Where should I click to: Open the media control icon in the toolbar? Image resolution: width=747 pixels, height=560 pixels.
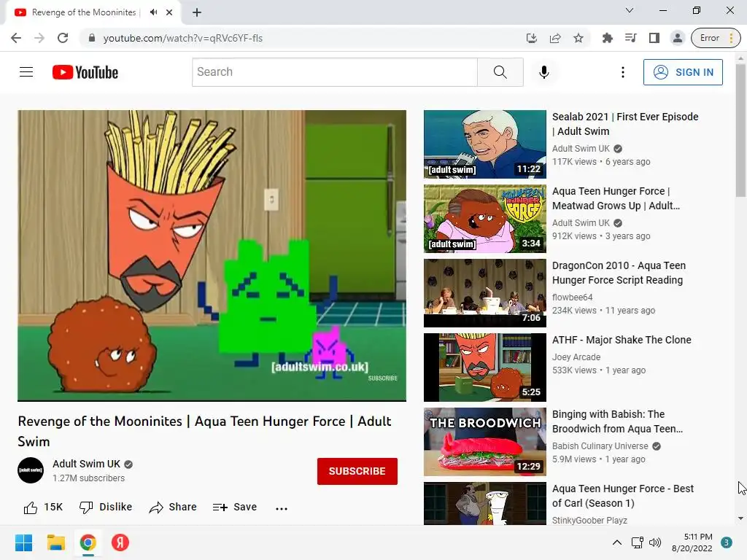click(x=631, y=38)
